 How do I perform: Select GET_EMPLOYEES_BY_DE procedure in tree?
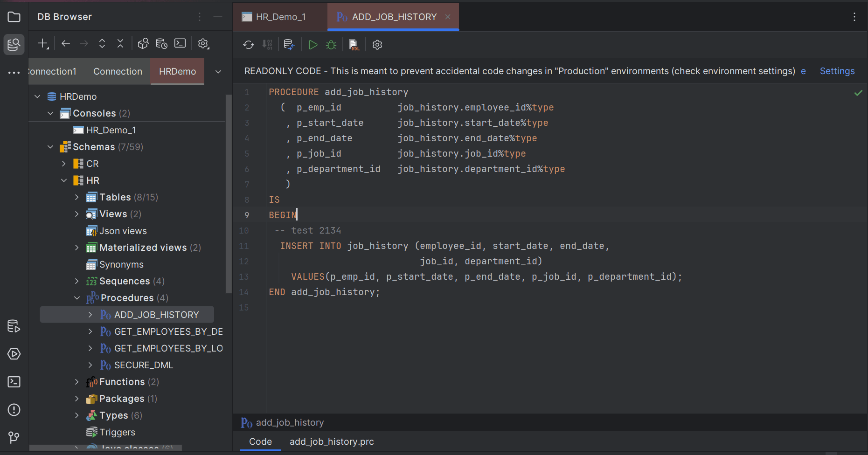coord(168,331)
